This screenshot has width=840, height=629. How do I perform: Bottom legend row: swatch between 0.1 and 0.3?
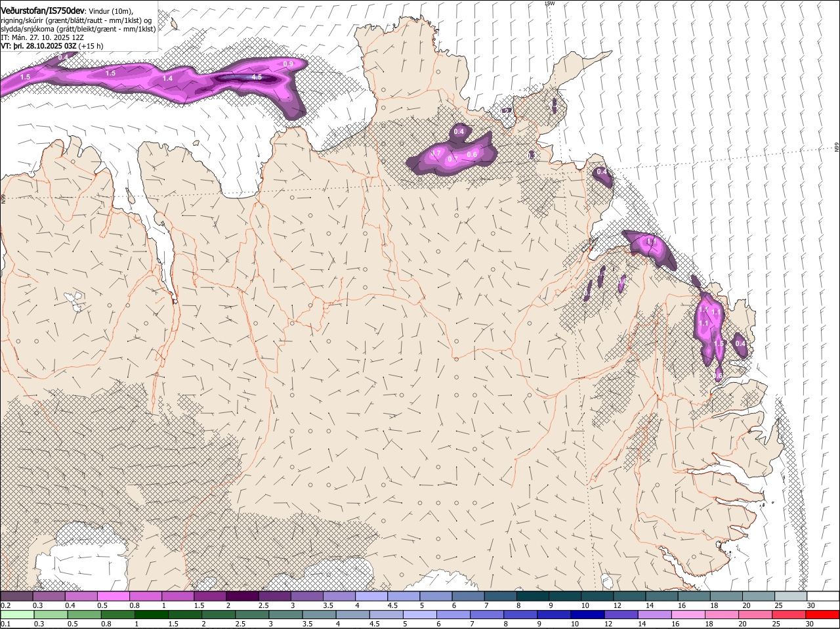pos(16,615)
